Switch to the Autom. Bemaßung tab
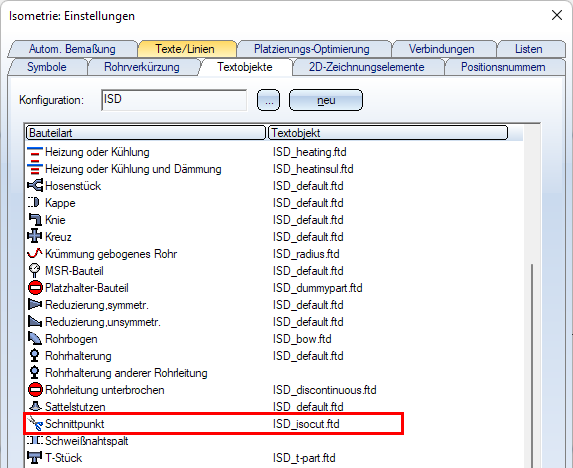The height and width of the screenshot is (468, 573). point(72,49)
